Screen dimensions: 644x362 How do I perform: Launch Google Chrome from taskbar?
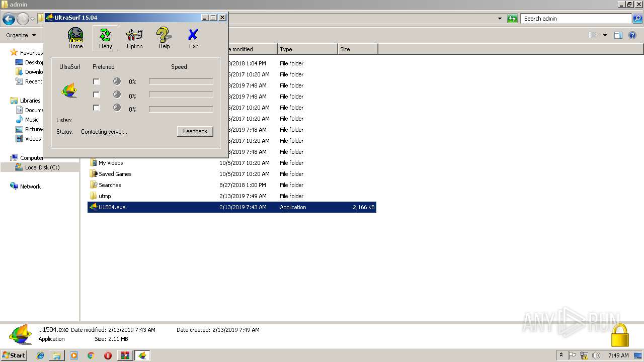(x=91, y=355)
